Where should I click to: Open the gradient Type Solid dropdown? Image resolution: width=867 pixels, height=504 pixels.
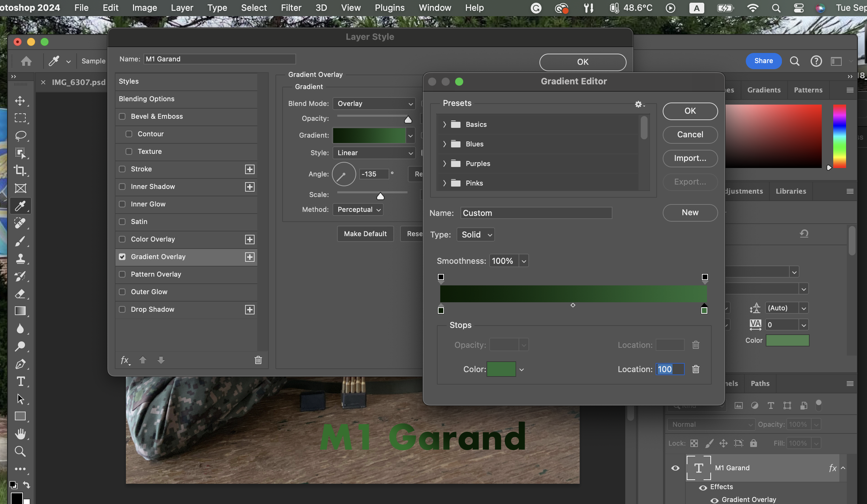[476, 235]
